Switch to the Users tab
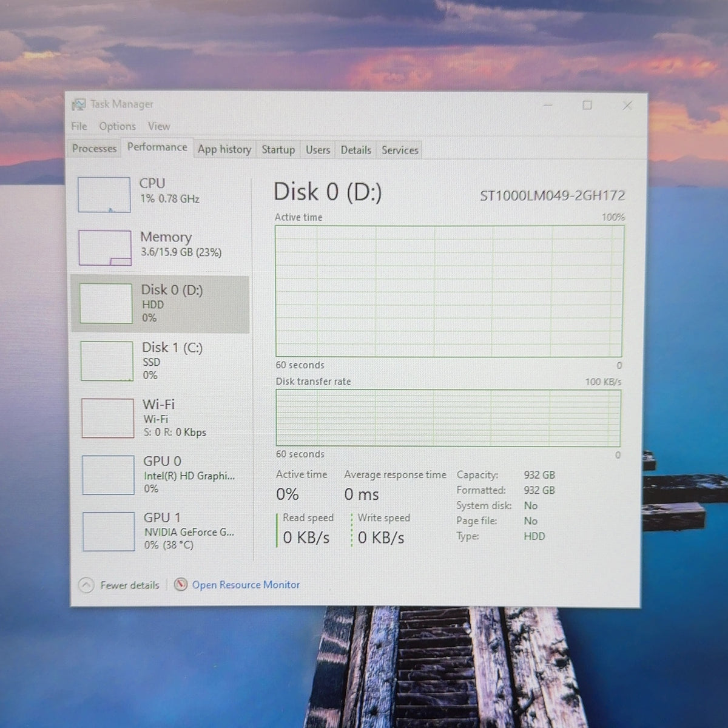The height and width of the screenshot is (728, 728). (318, 150)
